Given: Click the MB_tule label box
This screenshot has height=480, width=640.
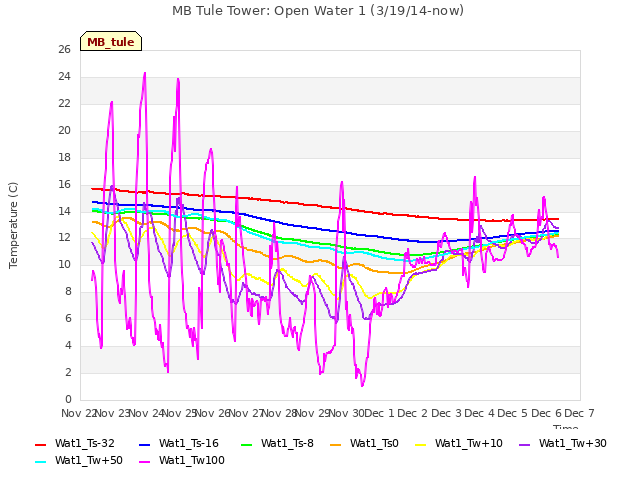Looking at the screenshot, I should (111, 41).
